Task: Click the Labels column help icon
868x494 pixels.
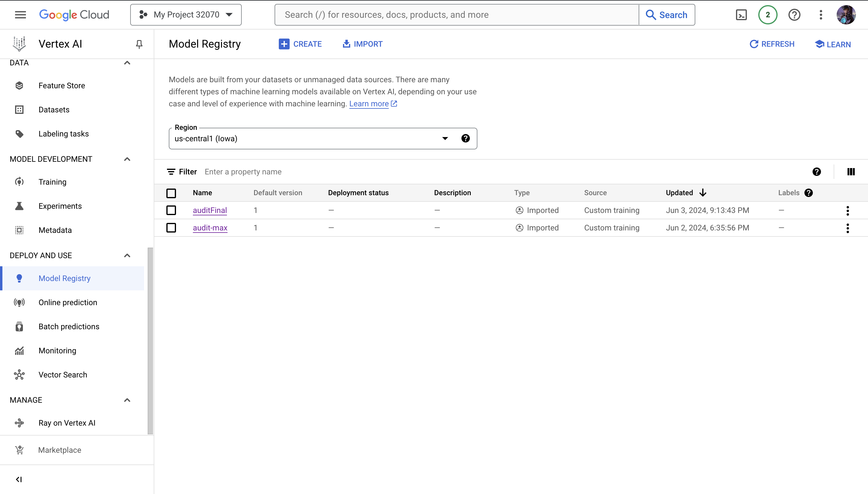Action: (809, 193)
